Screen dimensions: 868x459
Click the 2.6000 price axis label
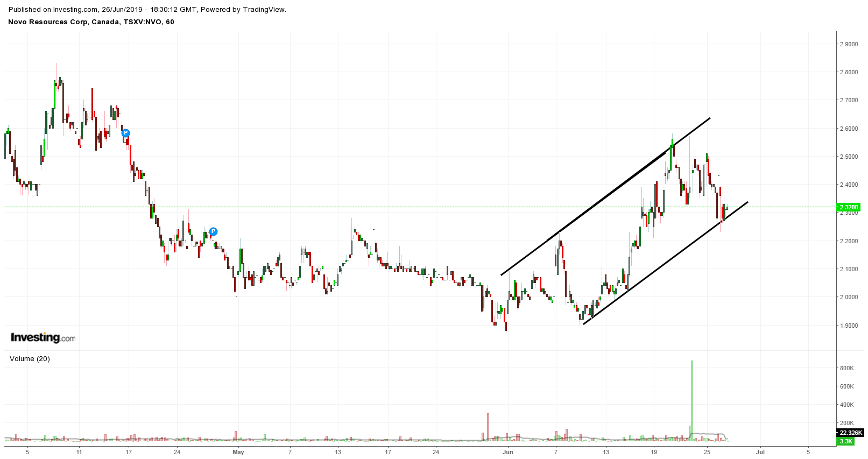tap(849, 129)
